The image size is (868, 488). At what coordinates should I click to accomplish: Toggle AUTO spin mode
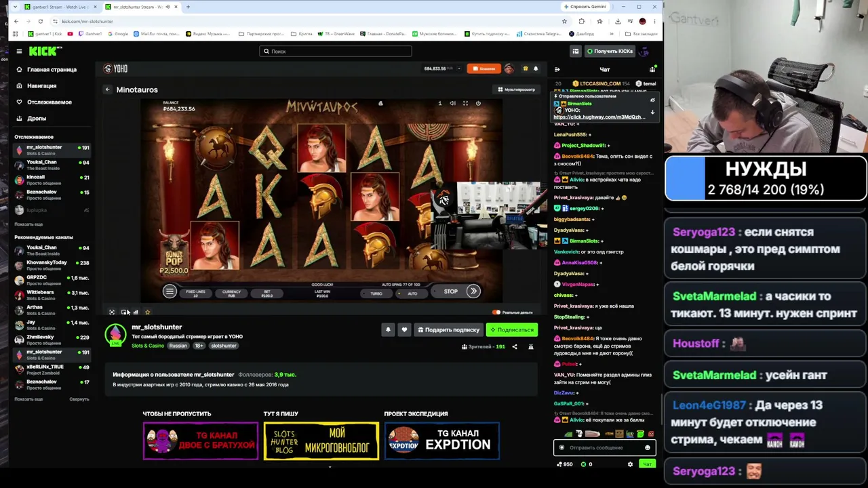412,293
